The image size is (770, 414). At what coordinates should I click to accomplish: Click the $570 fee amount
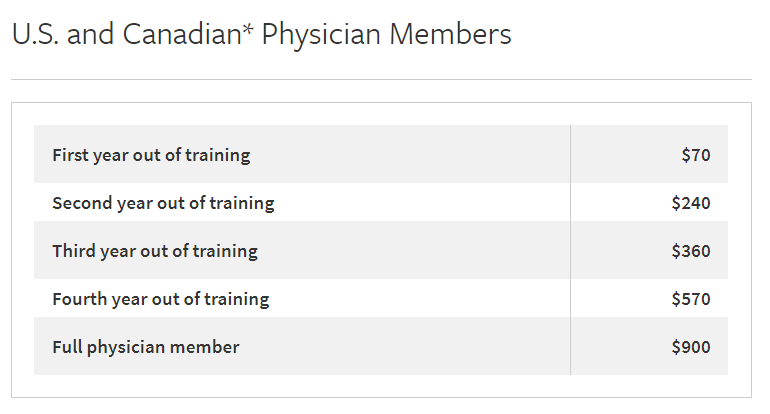[x=691, y=299]
